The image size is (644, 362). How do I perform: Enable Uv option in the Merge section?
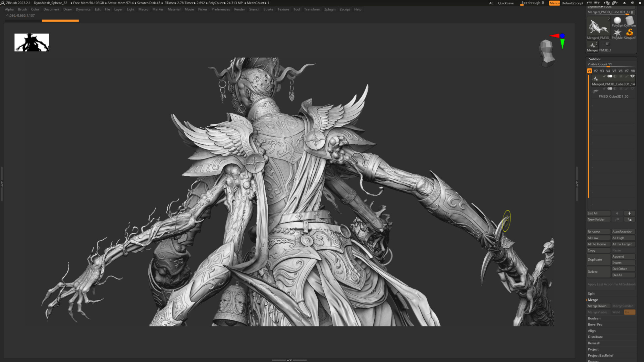[630, 312]
